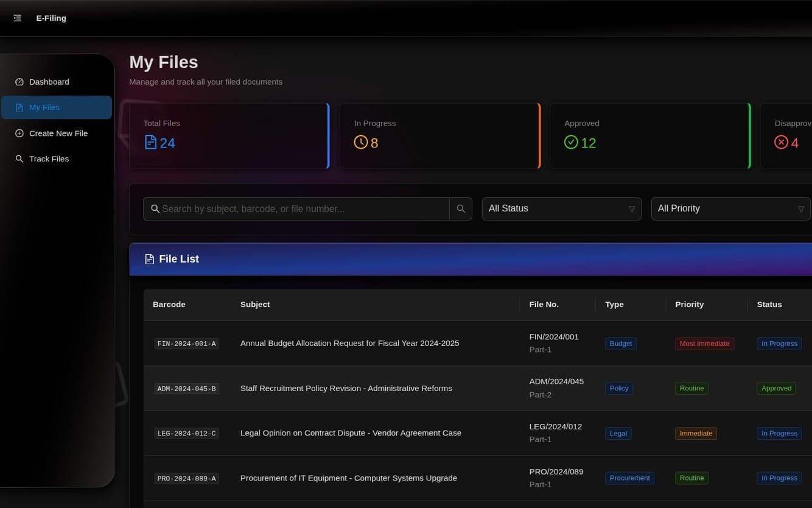
Task: Click the plus icon beside Create New File
Action: 19,133
